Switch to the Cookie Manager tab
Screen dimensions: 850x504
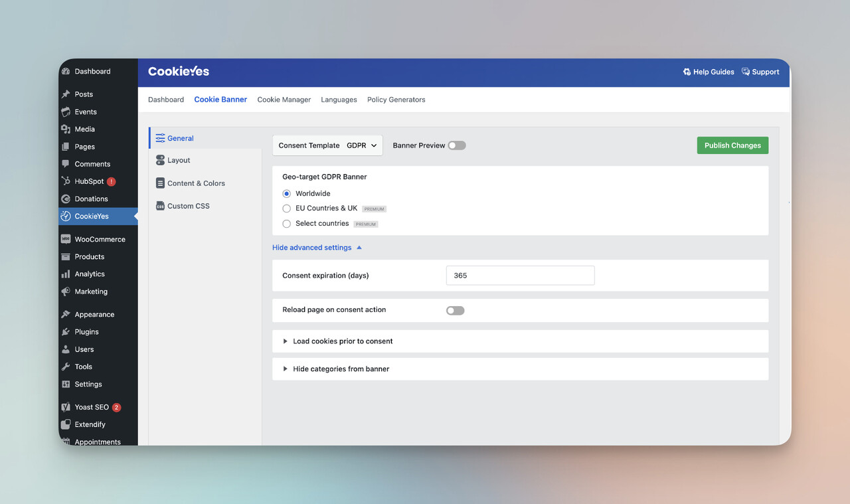tap(284, 100)
